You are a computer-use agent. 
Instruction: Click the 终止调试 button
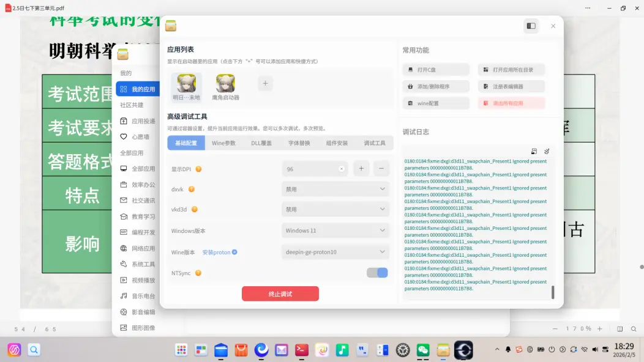pyautogui.click(x=280, y=294)
